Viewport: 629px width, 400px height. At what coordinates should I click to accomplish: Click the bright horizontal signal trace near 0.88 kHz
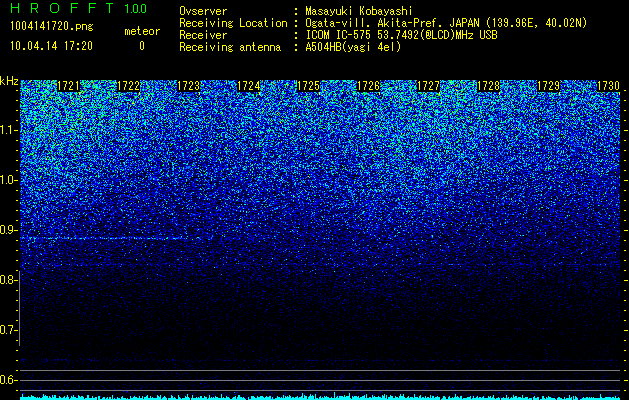click(108, 238)
